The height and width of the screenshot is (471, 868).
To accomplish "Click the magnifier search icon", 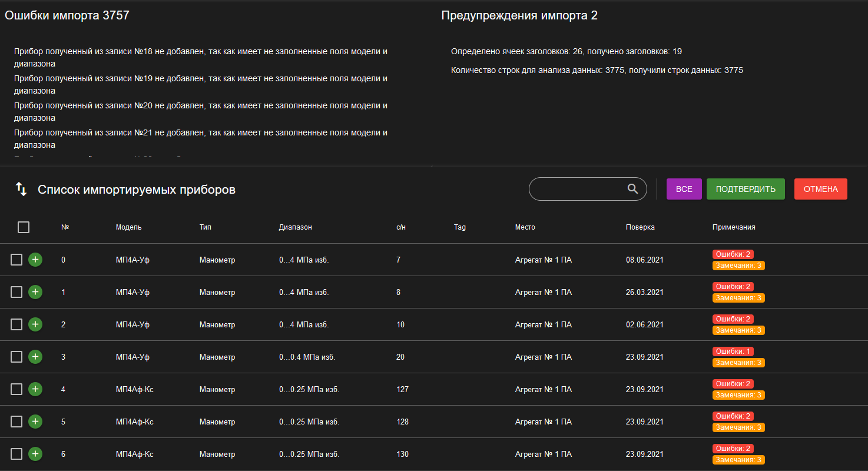I will [632, 189].
